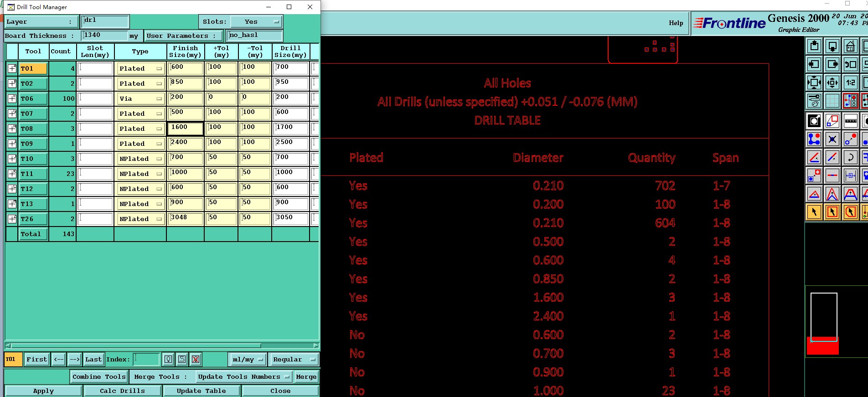Click the pan left view icon

[x=814, y=64]
